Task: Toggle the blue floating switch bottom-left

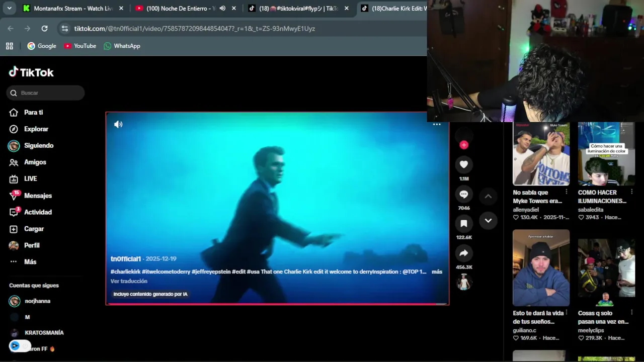Action: (20, 346)
